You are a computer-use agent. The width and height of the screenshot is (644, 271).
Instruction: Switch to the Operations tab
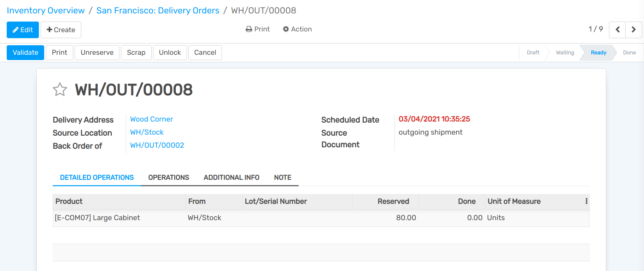(169, 177)
